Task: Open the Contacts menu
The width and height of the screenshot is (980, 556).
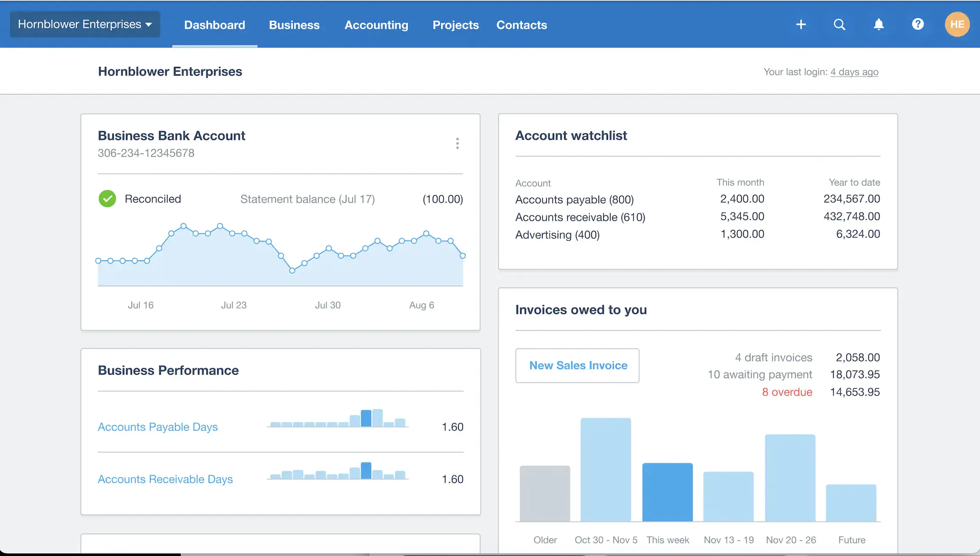Action: coord(521,25)
